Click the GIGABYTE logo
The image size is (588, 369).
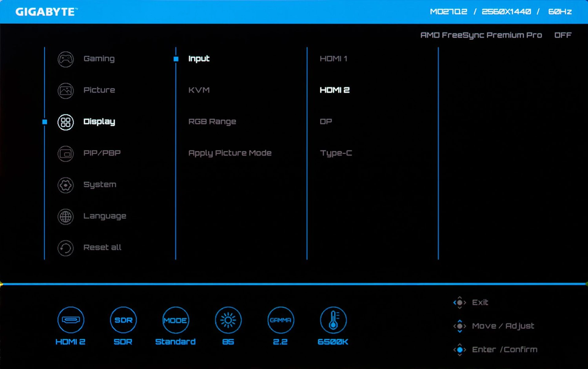(47, 12)
